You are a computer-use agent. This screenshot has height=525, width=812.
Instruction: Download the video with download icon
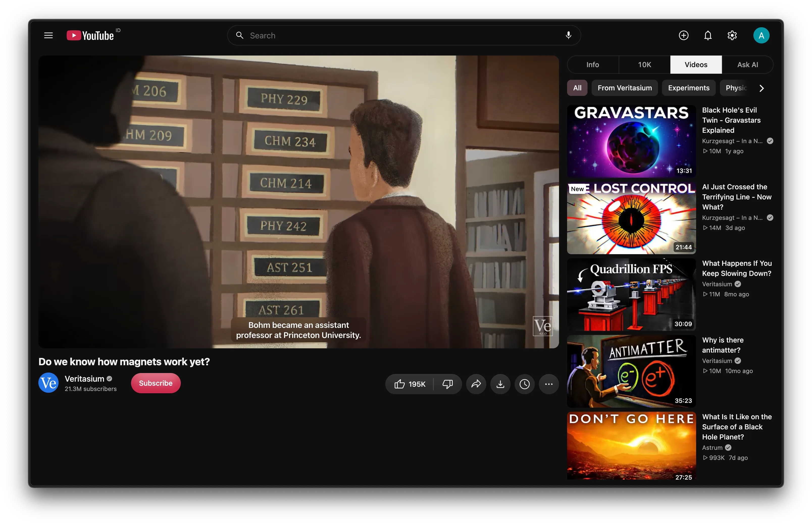[x=500, y=384]
